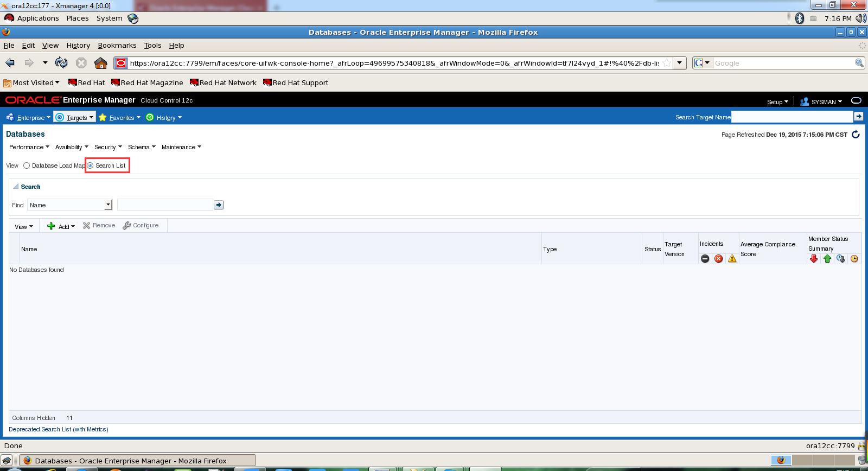Open the Red Hat Magazine bookmark
The image size is (868, 471).
(x=147, y=82)
